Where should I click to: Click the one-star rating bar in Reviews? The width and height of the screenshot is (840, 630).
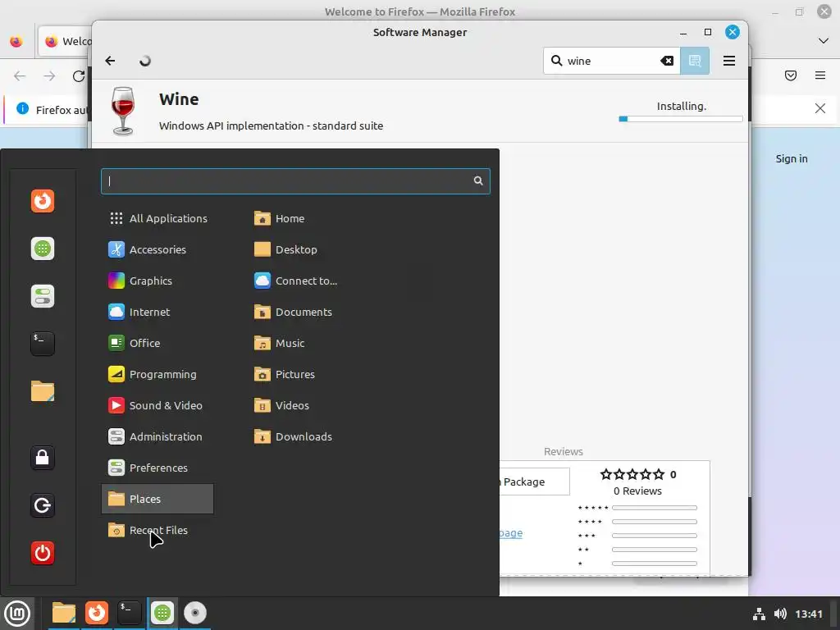[654, 564]
